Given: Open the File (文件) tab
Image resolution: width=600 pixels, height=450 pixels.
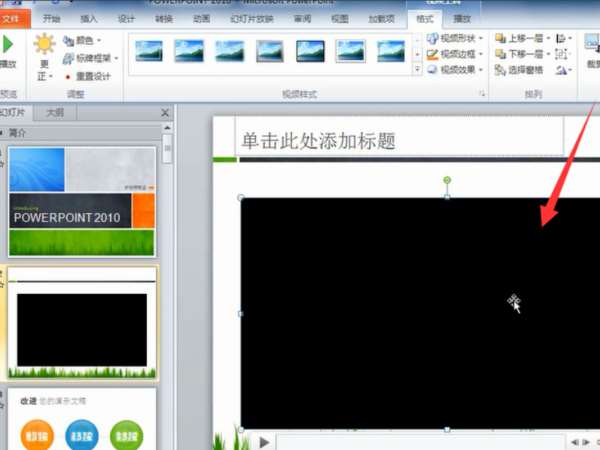Looking at the screenshot, I should [14, 19].
